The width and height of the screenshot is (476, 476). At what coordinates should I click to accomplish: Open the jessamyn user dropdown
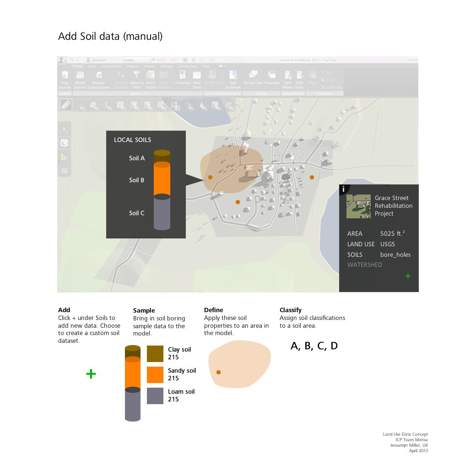(x=102, y=60)
